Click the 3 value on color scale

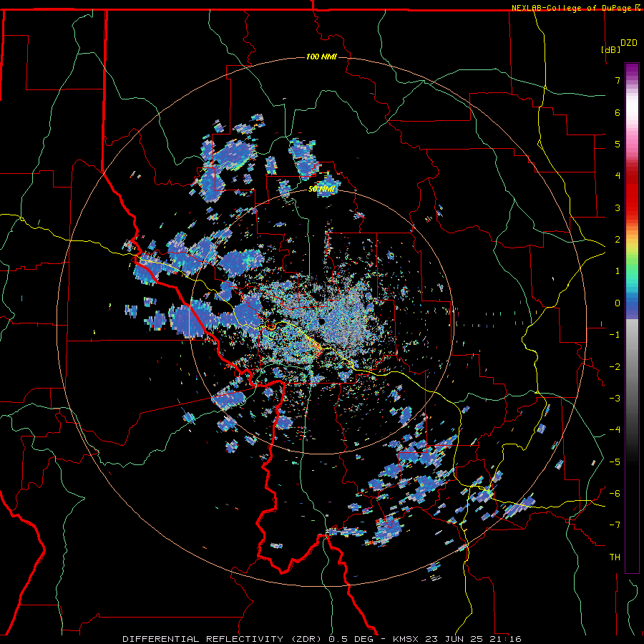click(618, 208)
